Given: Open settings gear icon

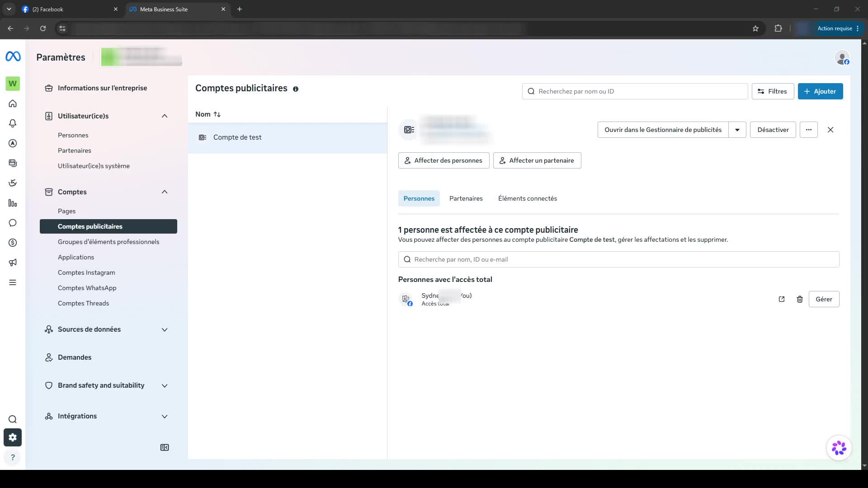Looking at the screenshot, I should pos(13,437).
